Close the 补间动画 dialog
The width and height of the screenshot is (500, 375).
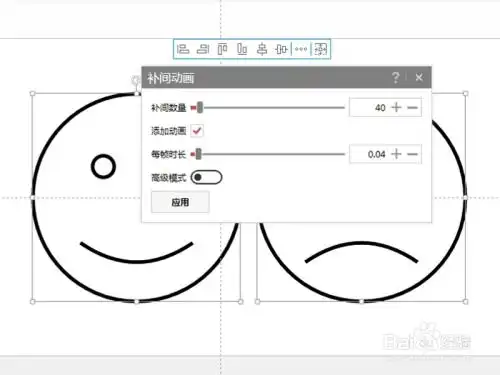419,78
